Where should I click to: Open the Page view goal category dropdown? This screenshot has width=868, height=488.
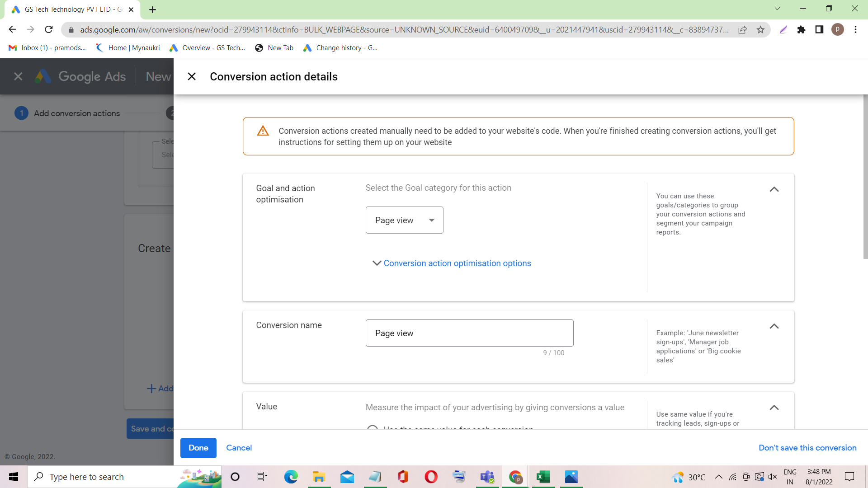pos(404,220)
